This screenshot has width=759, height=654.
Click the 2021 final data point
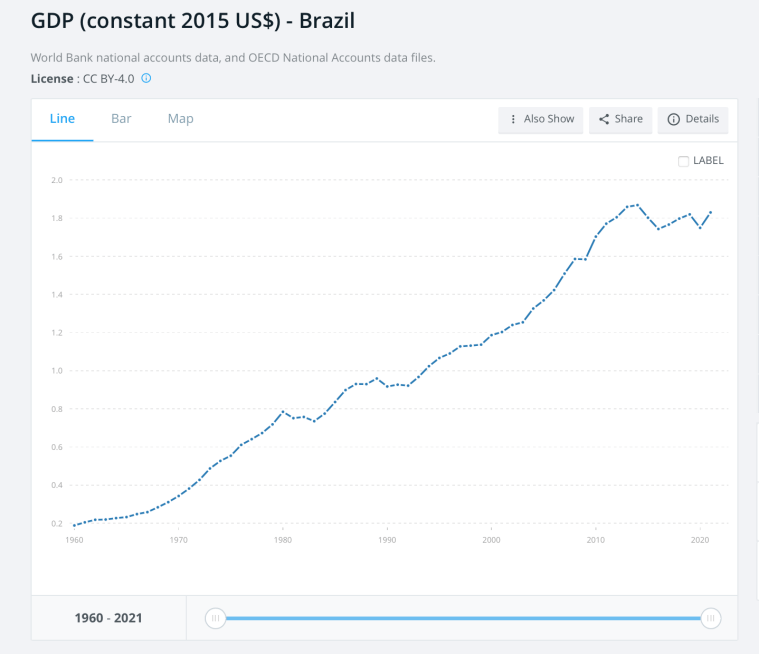coord(711,212)
